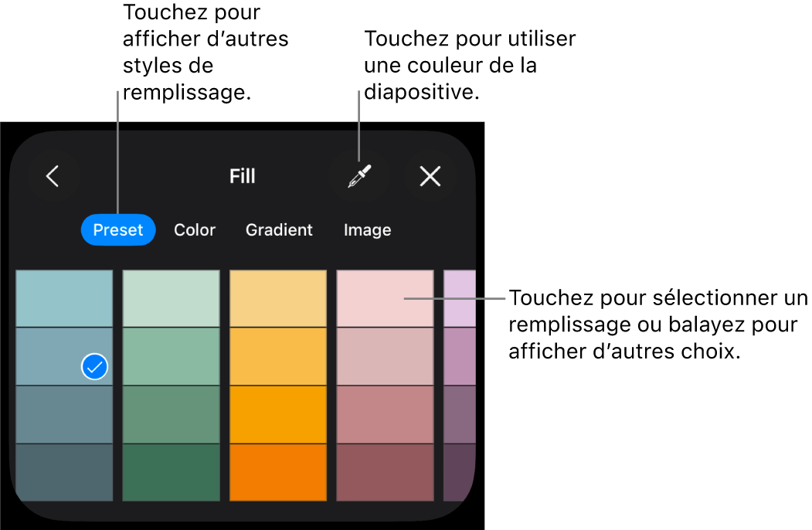Click the eyedropper color picker icon
The width and height of the screenshot is (812, 530).
(x=359, y=177)
